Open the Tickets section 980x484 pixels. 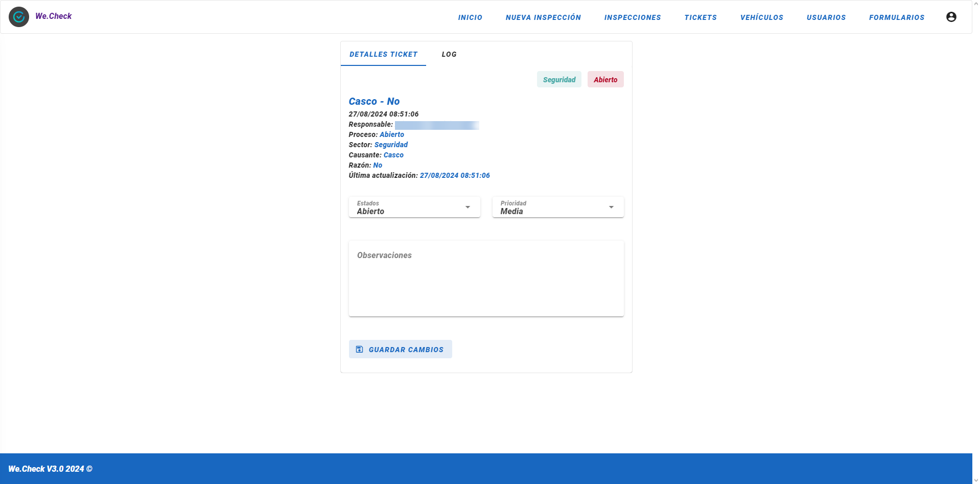click(701, 17)
